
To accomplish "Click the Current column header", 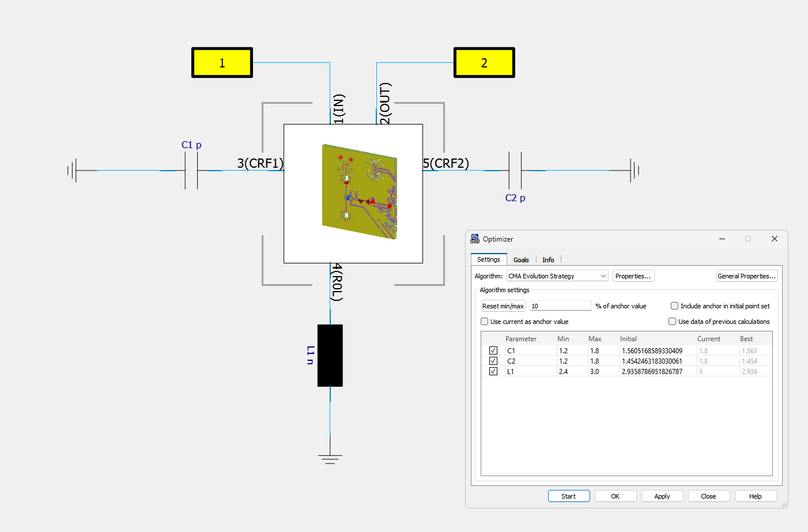I will pyautogui.click(x=708, y=339).
